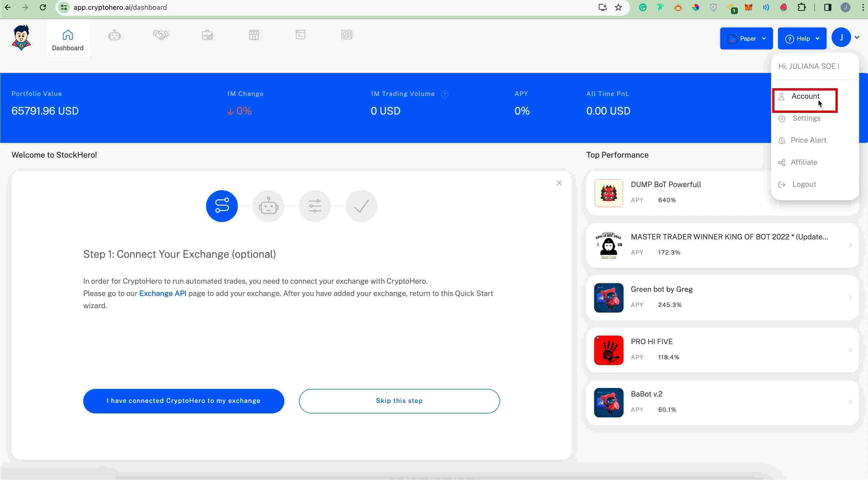Click the J user avatar
This screenshot has height=480, width=868.
point(841,37)
